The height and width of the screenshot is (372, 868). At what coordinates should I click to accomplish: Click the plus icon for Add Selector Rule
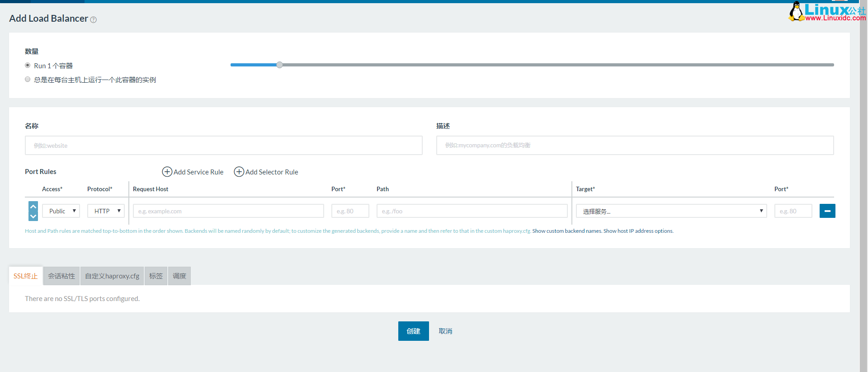coord(239,172)
